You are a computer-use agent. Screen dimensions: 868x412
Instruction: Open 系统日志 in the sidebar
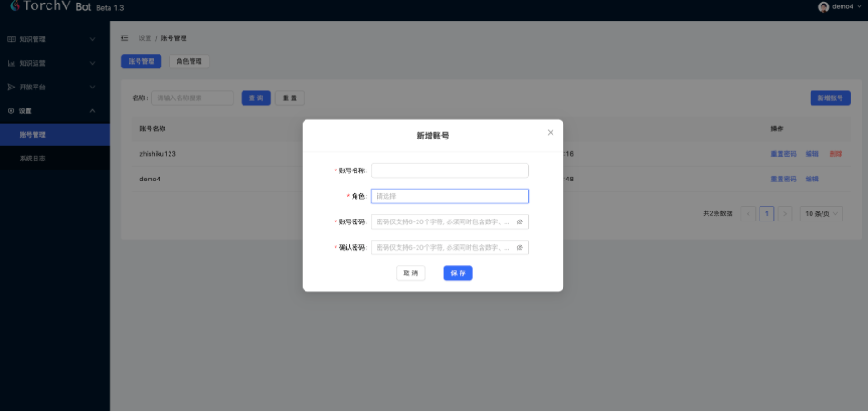(x=33, y=158)
